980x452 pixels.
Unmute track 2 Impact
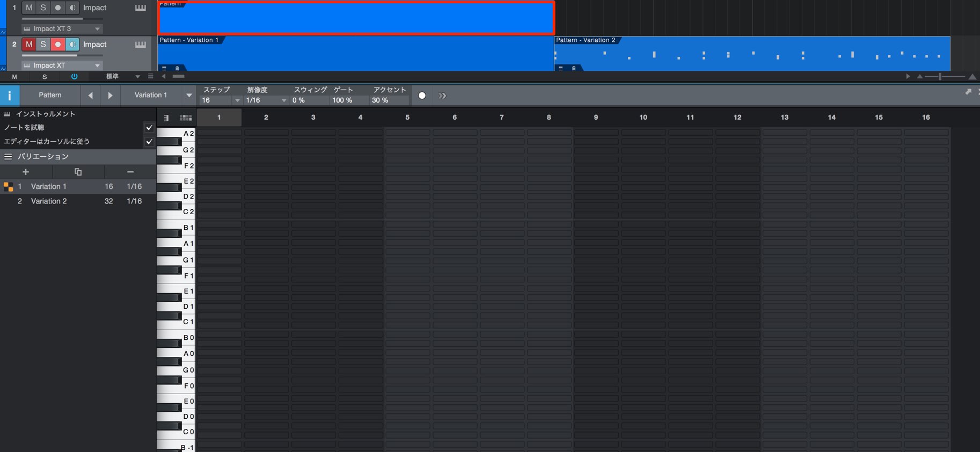click(29, 44)
